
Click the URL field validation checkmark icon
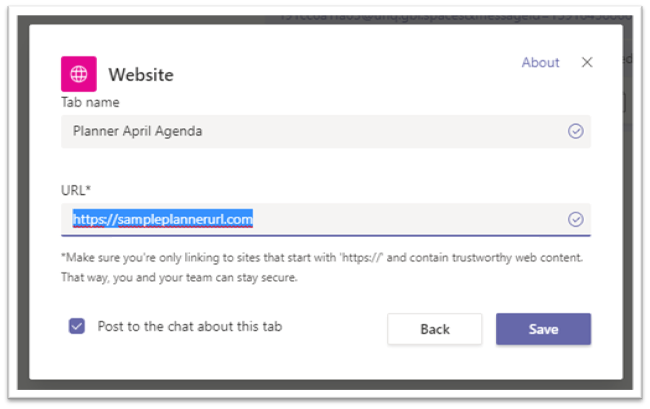pos(575,219)
